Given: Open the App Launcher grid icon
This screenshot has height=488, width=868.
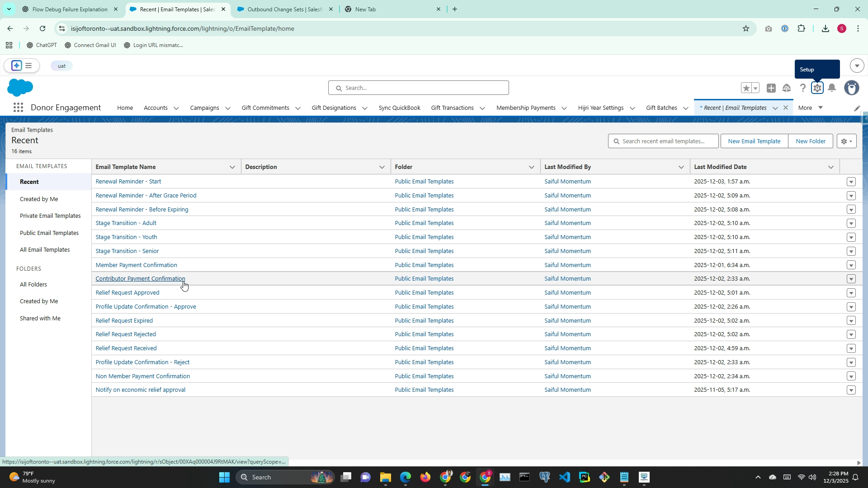Looking at the screenshot, I should click(x=18, y=108).
